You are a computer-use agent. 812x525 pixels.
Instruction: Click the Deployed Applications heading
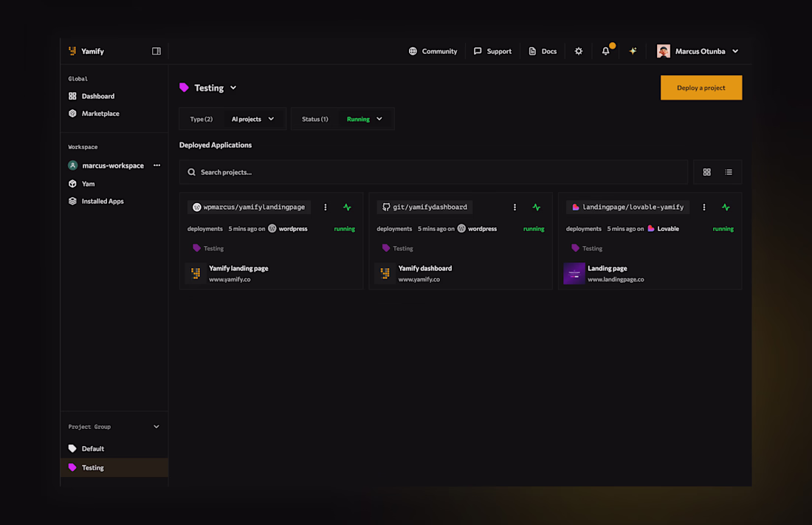(216, 145)
